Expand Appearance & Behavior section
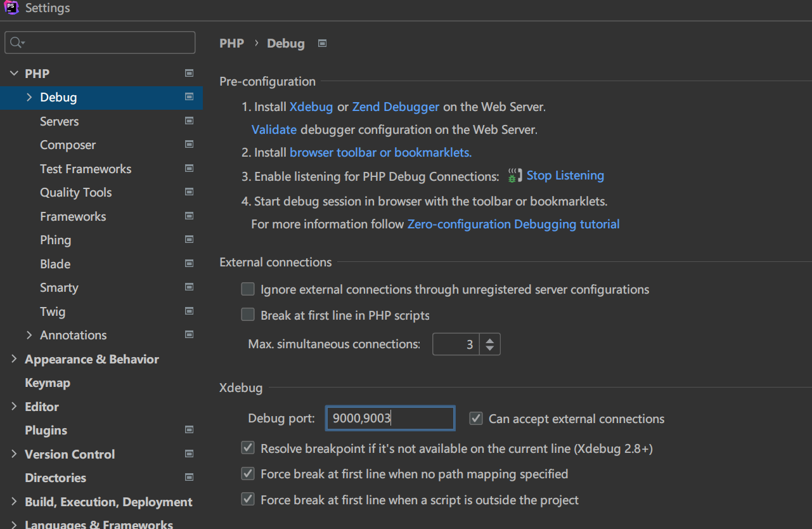 [x=14, y=359]
